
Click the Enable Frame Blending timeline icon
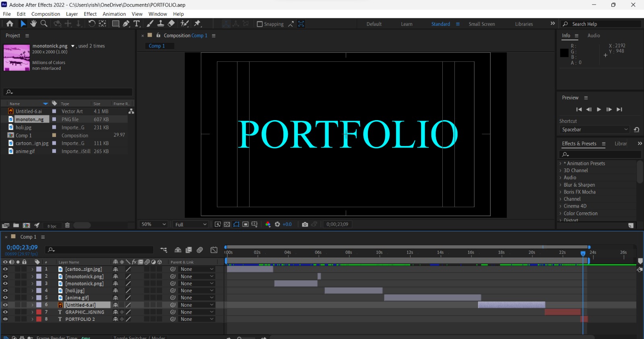pyautogui.click(x=189, y=250)
